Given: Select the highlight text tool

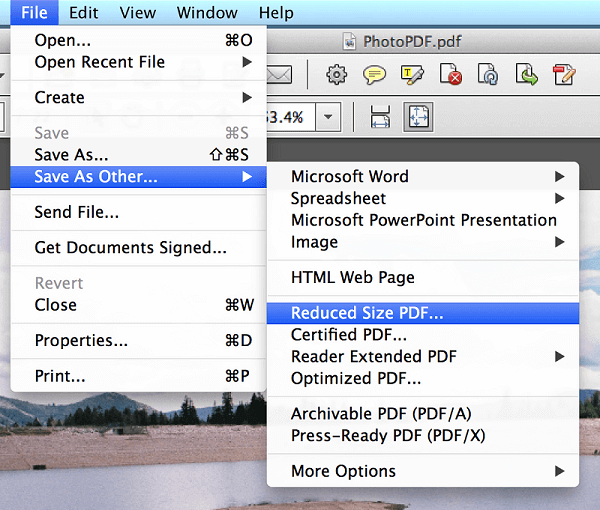Looking at the screenshot, I should tap(413, 74).
